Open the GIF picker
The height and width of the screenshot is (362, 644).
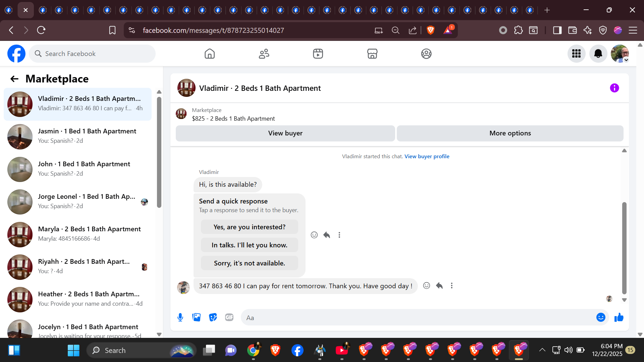point(229,317)
